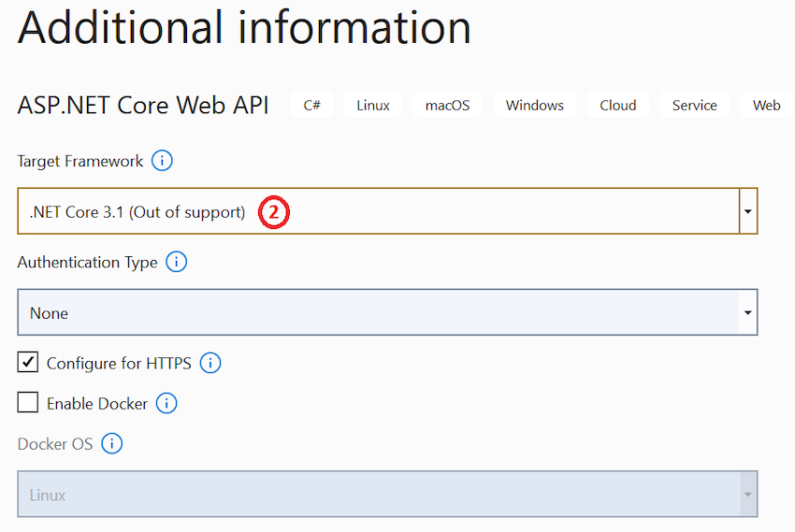Click the Enable Docker info icon
Image resolution: width=795 pixels, height=532 pixels.
point(166,404)
